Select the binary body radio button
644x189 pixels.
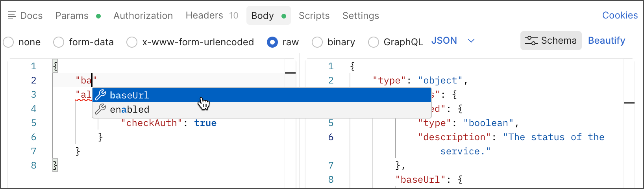[317, 42]
